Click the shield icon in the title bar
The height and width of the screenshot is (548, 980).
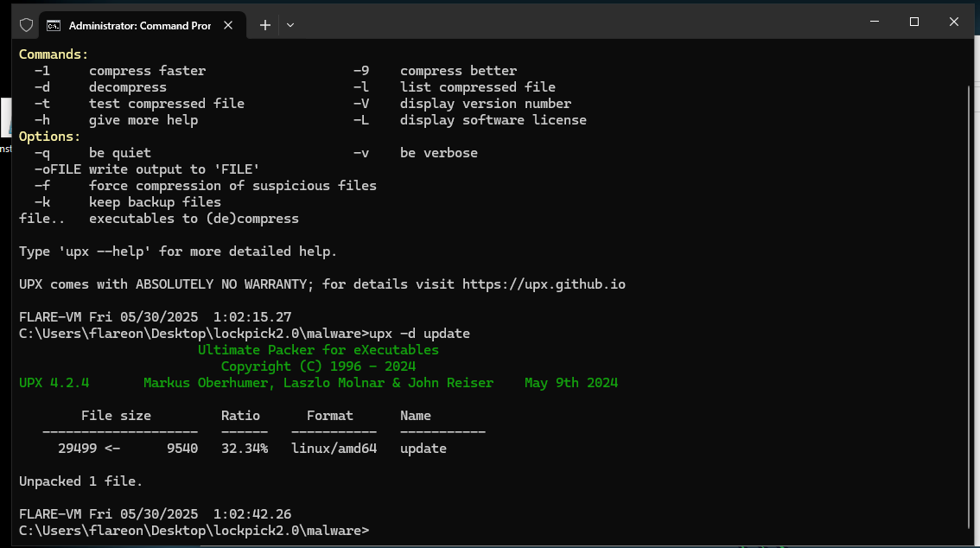26,25
